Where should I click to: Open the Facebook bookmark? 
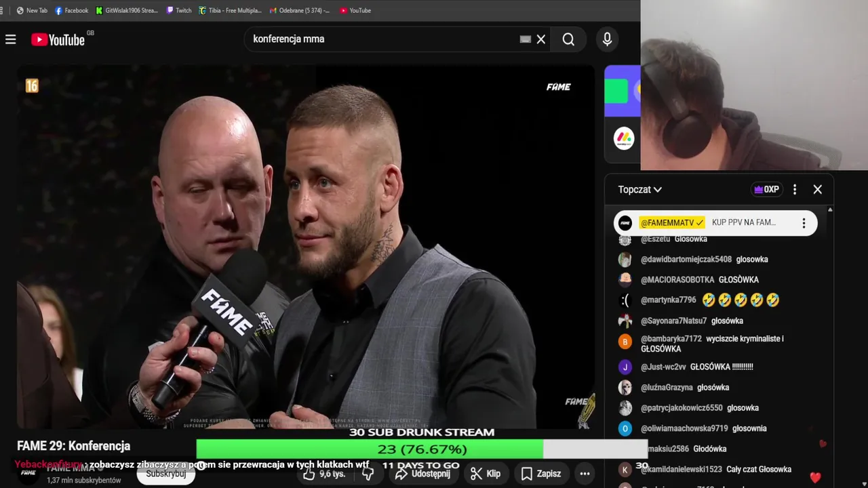click(x=71, y=10)
